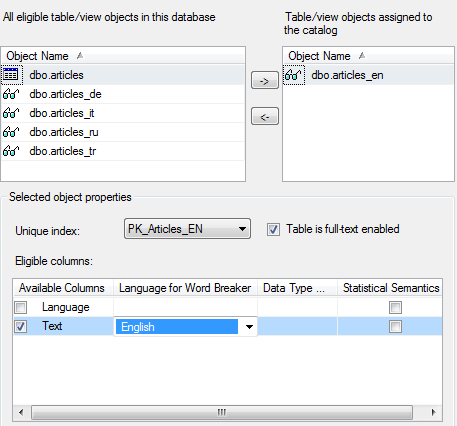The height and width of the screenshot is (426, 457).
Task: Click the horizontal scrollbar left arrow
Action: point(21,412)
